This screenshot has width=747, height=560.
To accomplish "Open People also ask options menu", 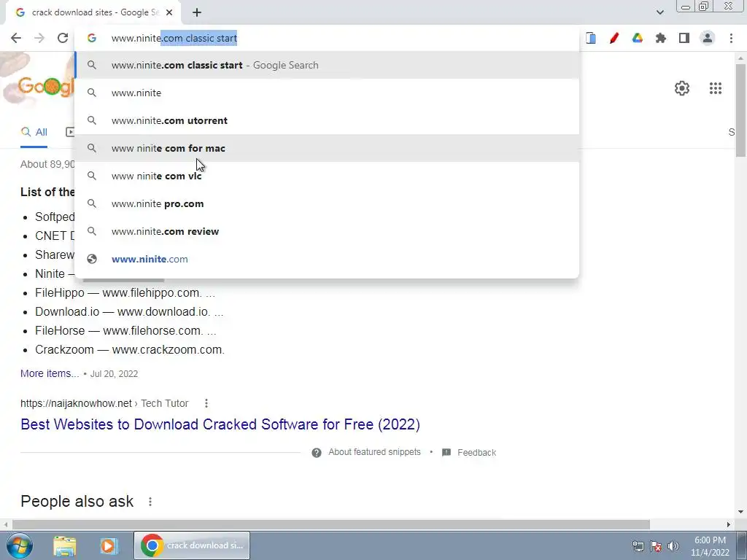I will [150, 502].
